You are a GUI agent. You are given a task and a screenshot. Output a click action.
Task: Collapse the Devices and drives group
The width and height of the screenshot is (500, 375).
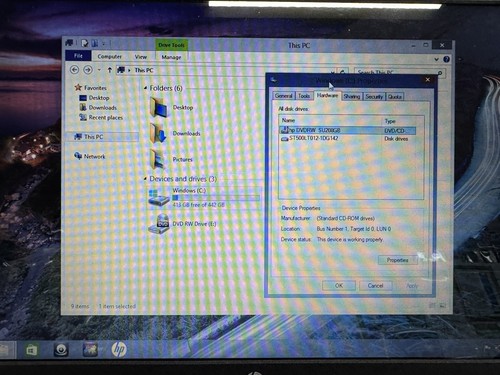(145, 179)
